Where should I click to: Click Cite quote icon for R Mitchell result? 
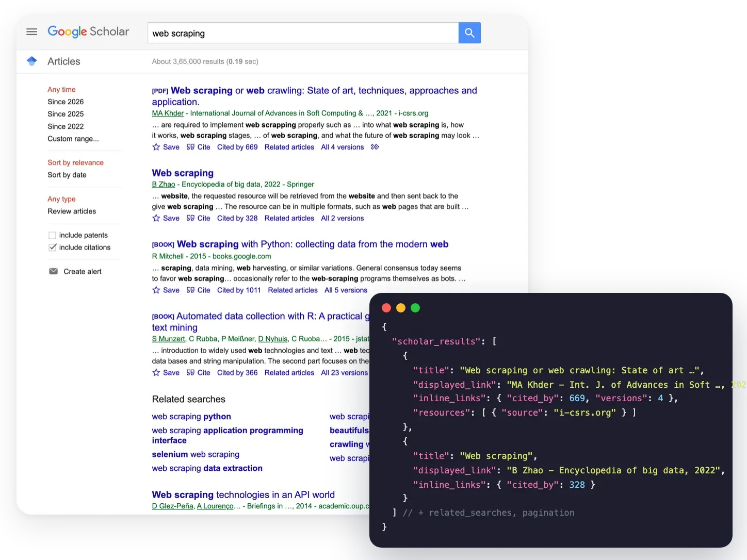point(190,290)
